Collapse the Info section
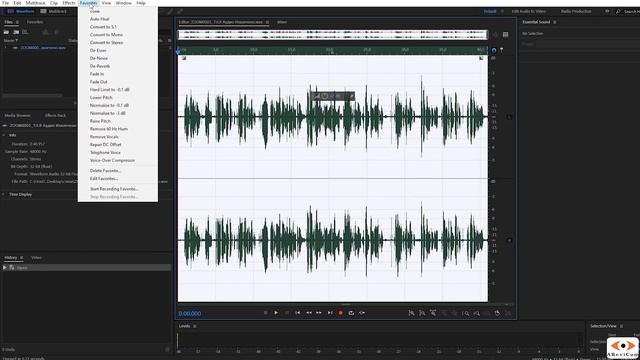The width and height of the screenshot is (640, 360). (4, 135)
